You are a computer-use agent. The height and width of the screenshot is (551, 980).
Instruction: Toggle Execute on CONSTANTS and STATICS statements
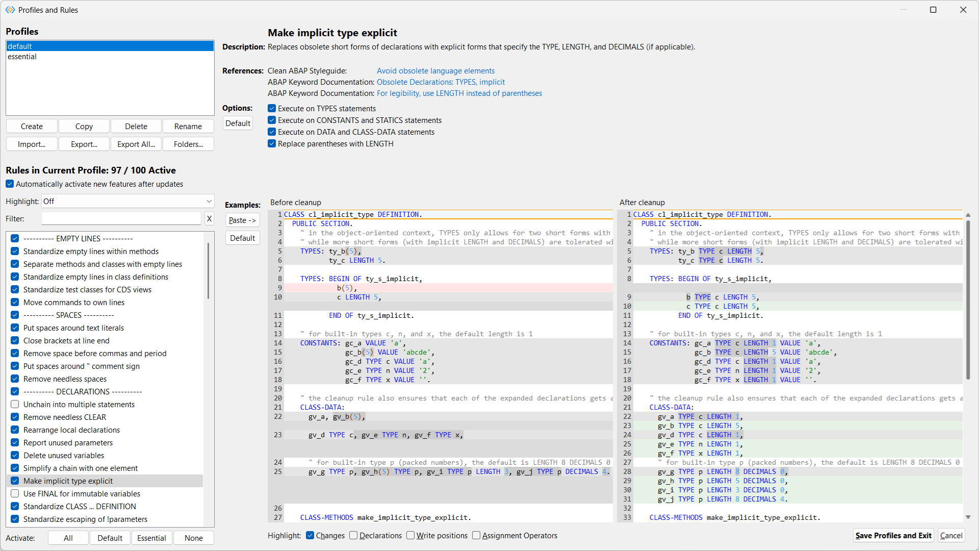[x=272, y=120]
